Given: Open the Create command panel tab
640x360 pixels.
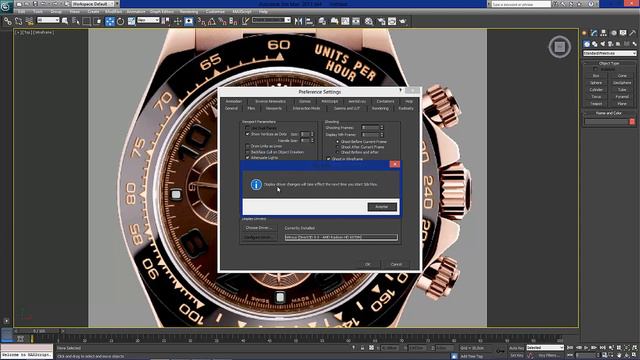Looking at the screenshot, I should pyautogui.click(x=584, y=33).
